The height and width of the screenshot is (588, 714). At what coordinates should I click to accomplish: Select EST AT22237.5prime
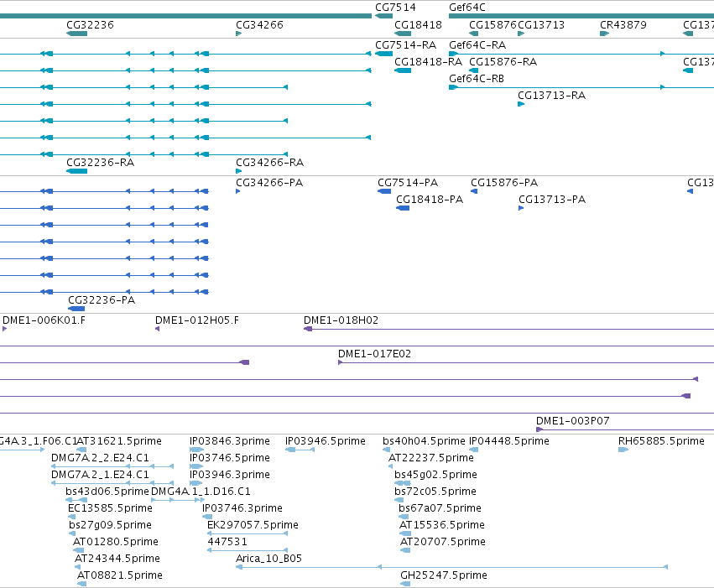(x=430, y=458)
